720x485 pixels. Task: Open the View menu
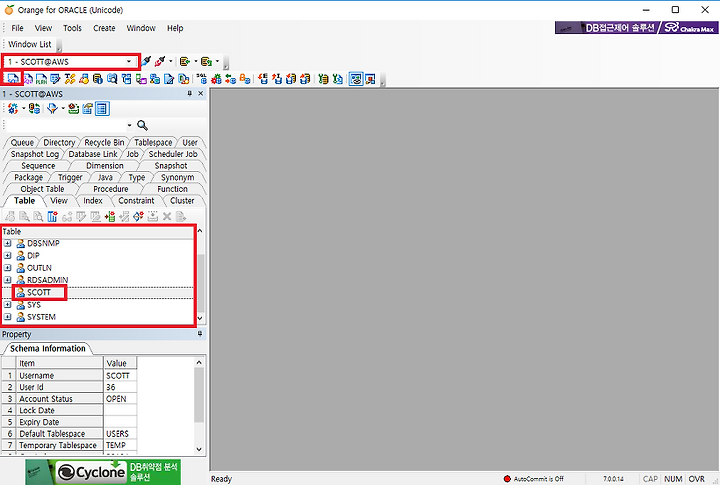(43, 28)
